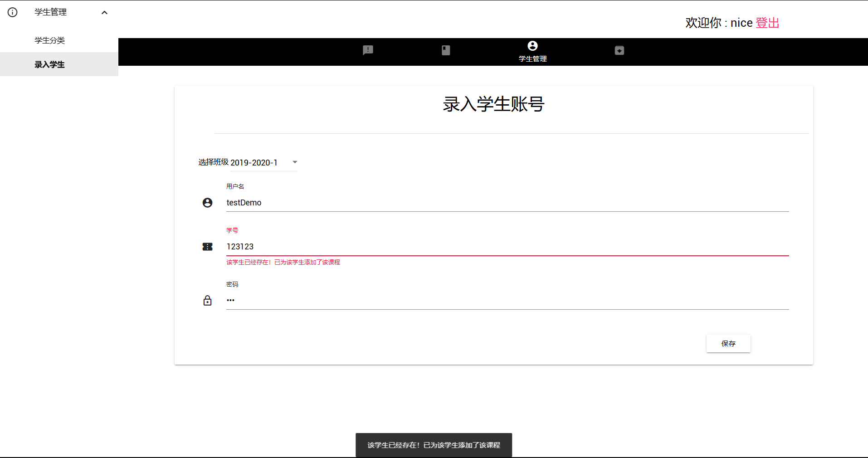The image size is (868, 458).
Task: Click the red error text under 学号
Action: click(x=283, y=262)
